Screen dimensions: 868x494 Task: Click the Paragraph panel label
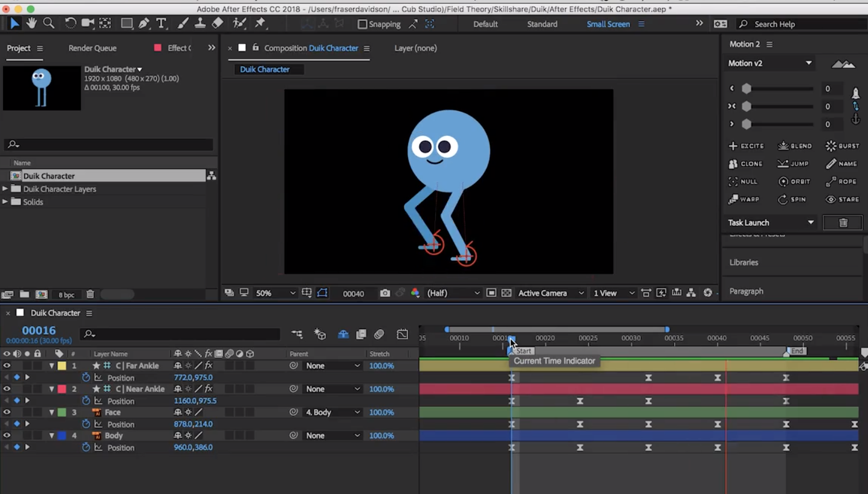click(x=746, y=291)
